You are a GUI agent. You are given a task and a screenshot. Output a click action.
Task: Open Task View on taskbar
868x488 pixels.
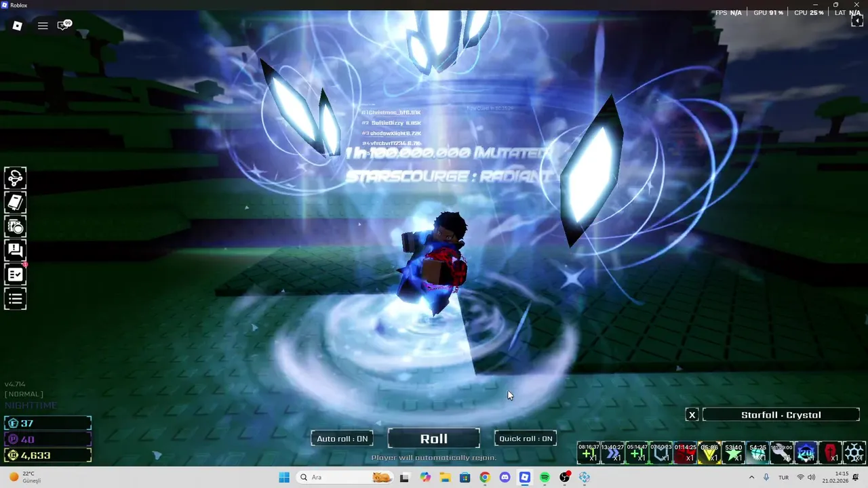coord(405,477)
